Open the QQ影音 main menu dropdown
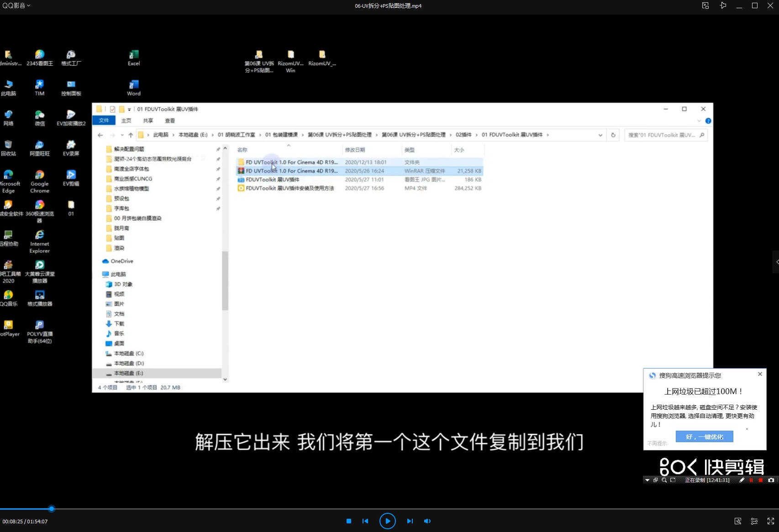This screenshot has width=779, height=532. click(x=16, y=5)
